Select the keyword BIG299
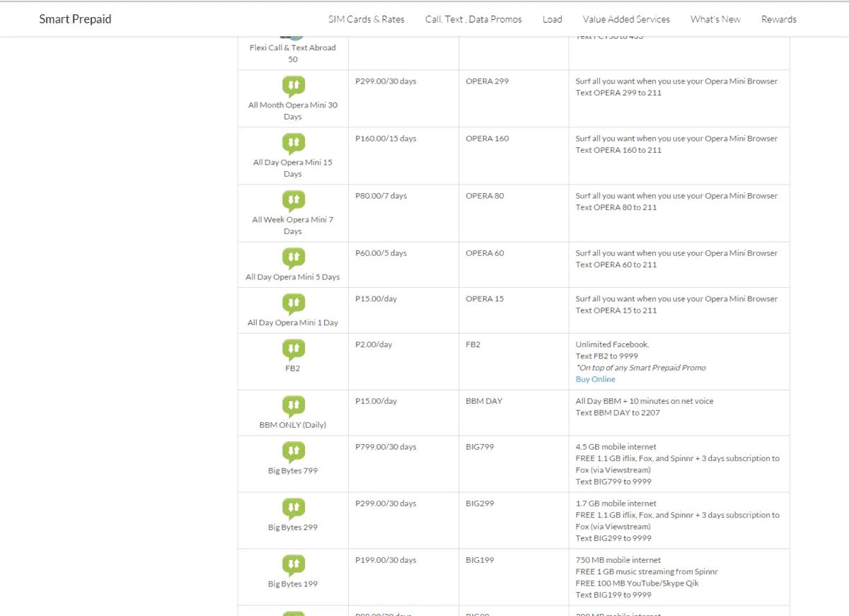This screenshot has height=616, width=849. 480,504
